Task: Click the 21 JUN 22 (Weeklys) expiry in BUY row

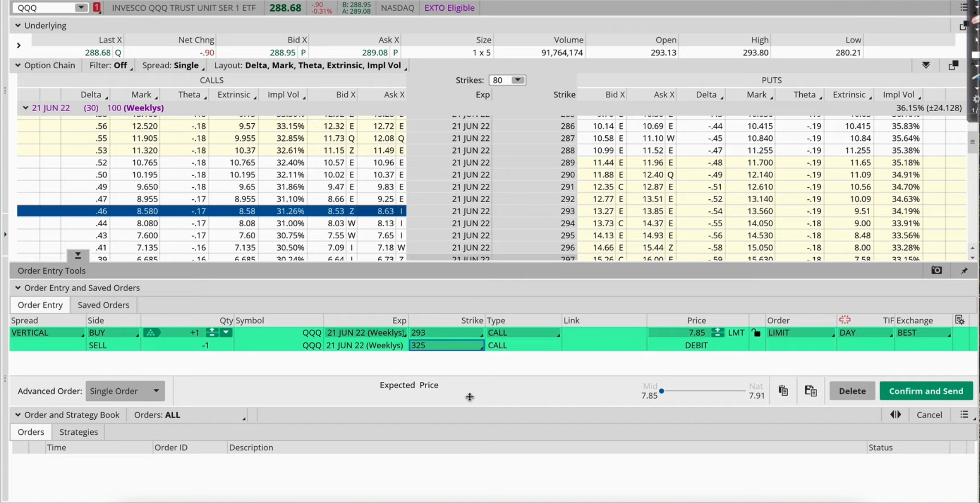Action: pyautogui.click(x=366, y=332)
